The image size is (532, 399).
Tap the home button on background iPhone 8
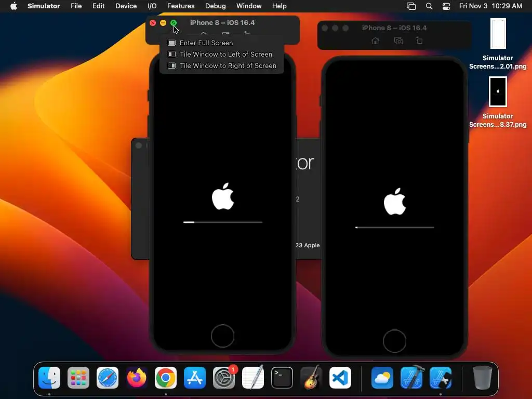[x=395, y=341]
